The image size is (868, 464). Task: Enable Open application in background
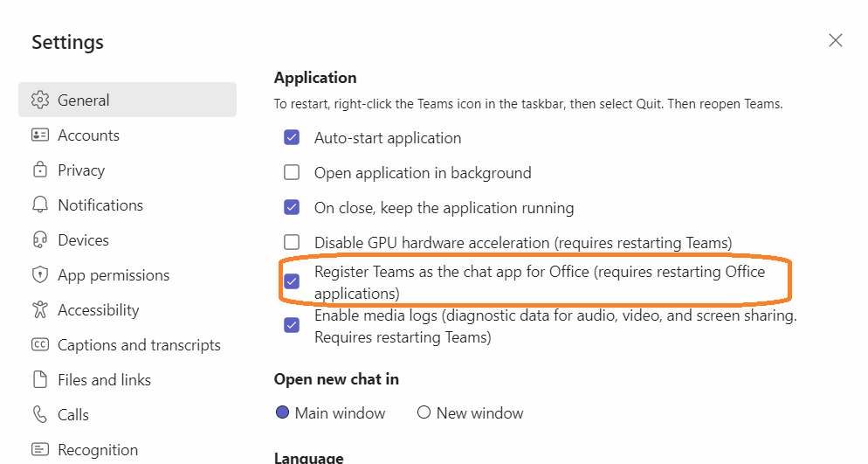pos(292,172)
